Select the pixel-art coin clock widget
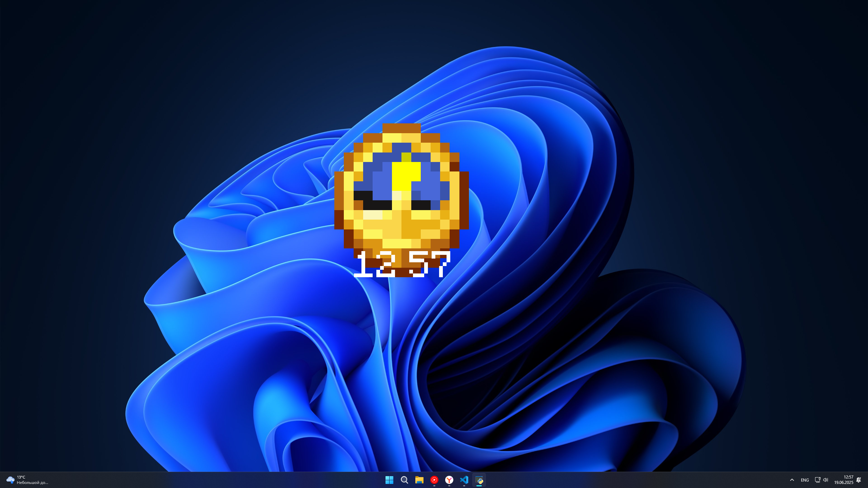 pyautogui.click(x=402, y=190)
